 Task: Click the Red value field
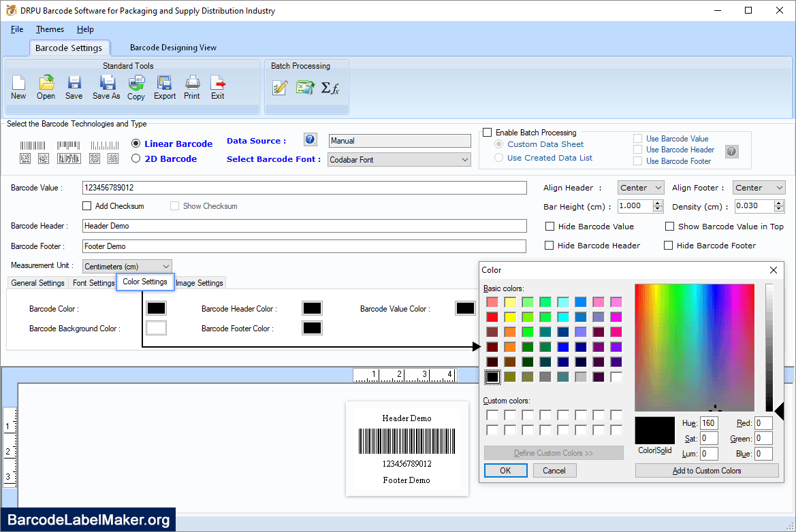tap(763, 423)
